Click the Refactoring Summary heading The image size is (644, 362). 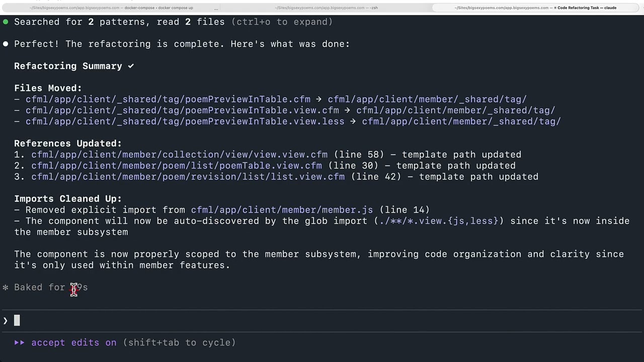coord(68,66)
